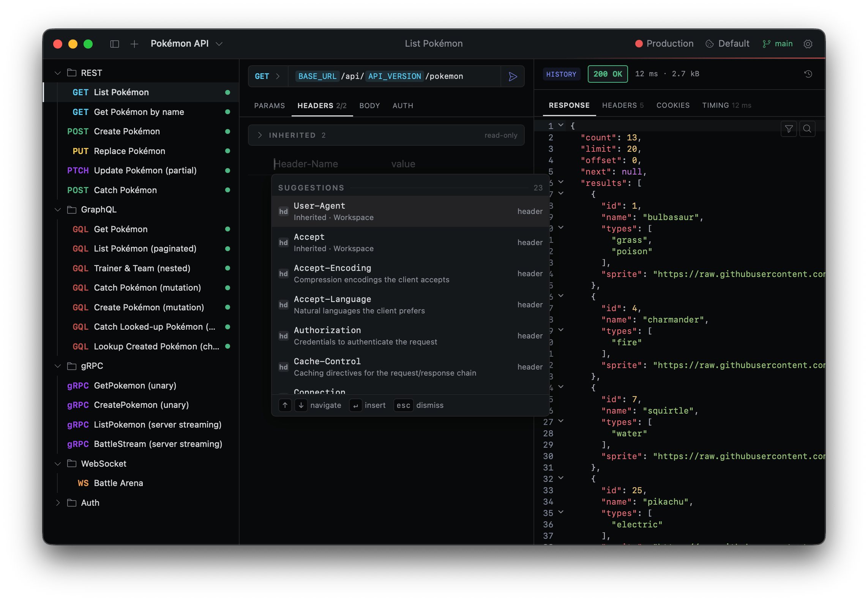Choose the Accept suggestion
The width and height of the screenshot is (868, 601).
(410, 242)
